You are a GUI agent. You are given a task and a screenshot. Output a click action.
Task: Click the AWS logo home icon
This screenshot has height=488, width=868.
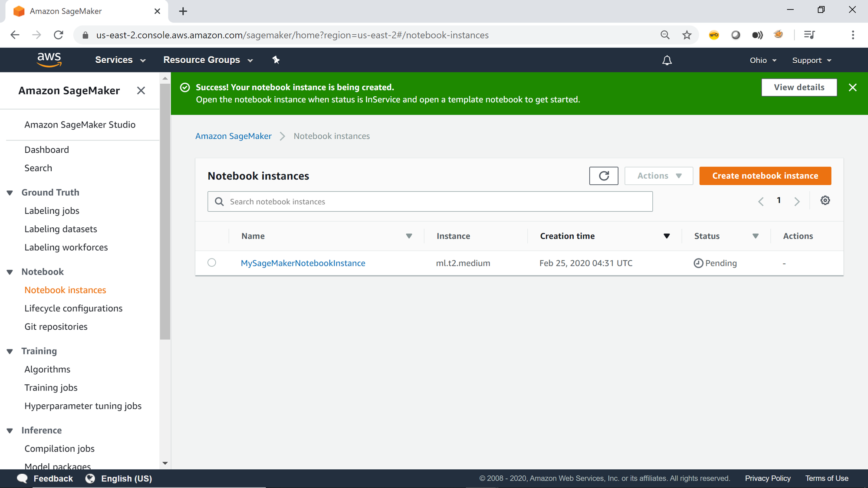click(x=49, y=60)
